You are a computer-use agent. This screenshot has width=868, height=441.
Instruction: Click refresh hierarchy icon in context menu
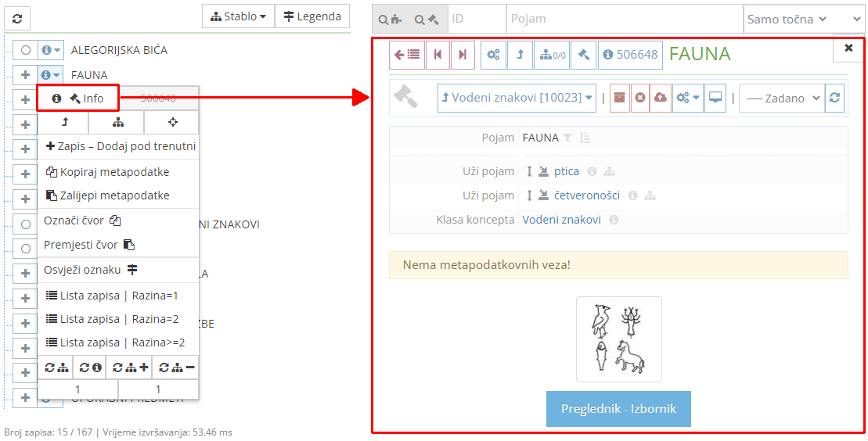(x=56, y=367)
